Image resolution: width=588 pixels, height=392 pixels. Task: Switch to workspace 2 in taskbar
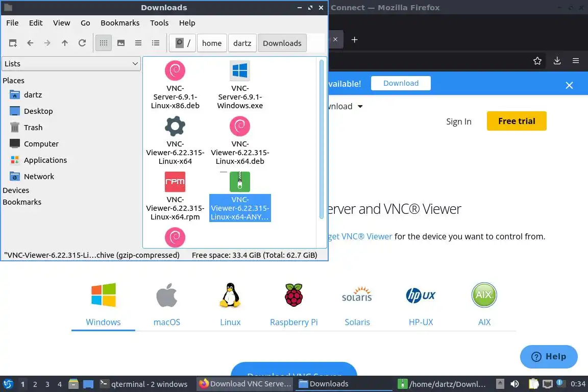pyautogui.click(x=35, y=384)
